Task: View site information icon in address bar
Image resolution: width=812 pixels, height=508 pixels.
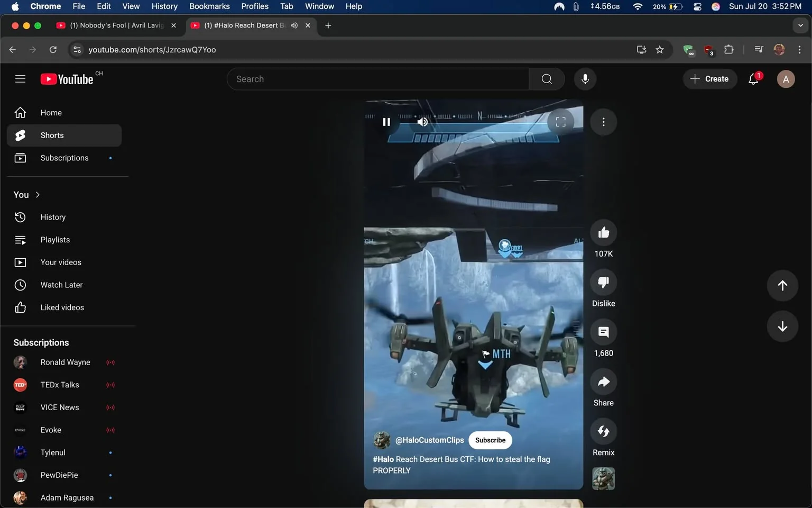Action: (77, 50)
